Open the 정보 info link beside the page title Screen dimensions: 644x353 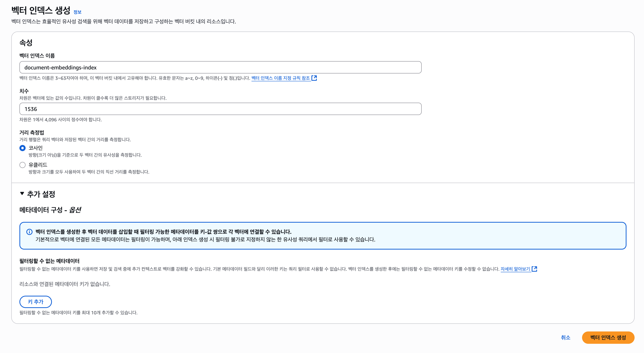[x=77, y=12]
